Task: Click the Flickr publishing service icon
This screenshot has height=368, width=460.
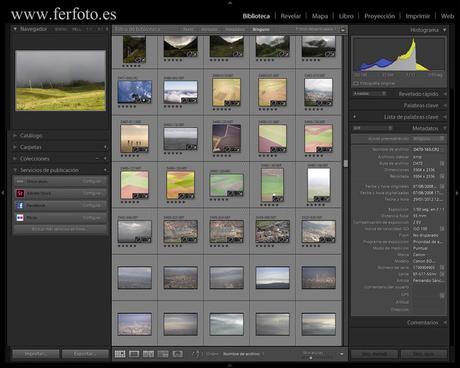Action: (x=20, y=218)
